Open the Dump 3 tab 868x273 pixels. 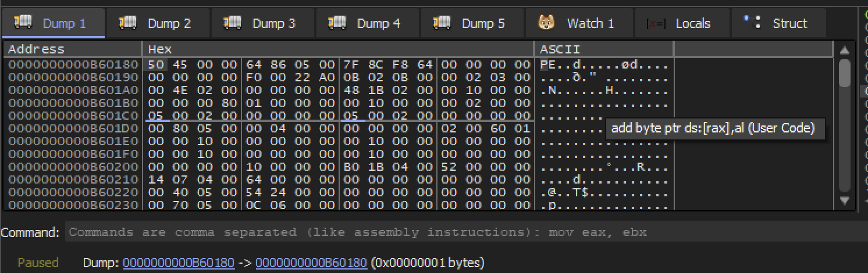point(262,23)
